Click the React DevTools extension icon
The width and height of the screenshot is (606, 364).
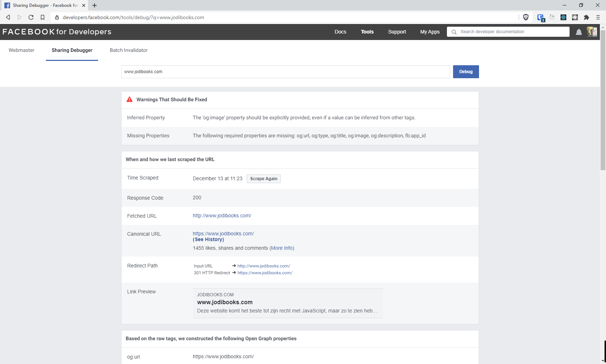tap(563, 17)
